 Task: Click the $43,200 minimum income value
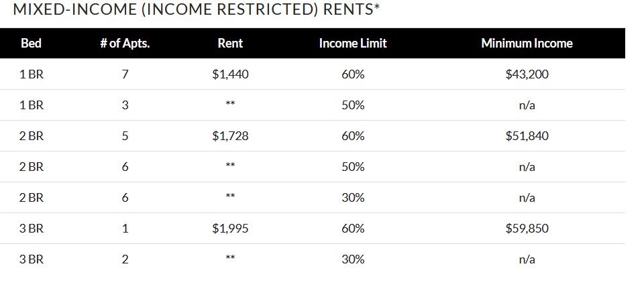click(527, 74)
